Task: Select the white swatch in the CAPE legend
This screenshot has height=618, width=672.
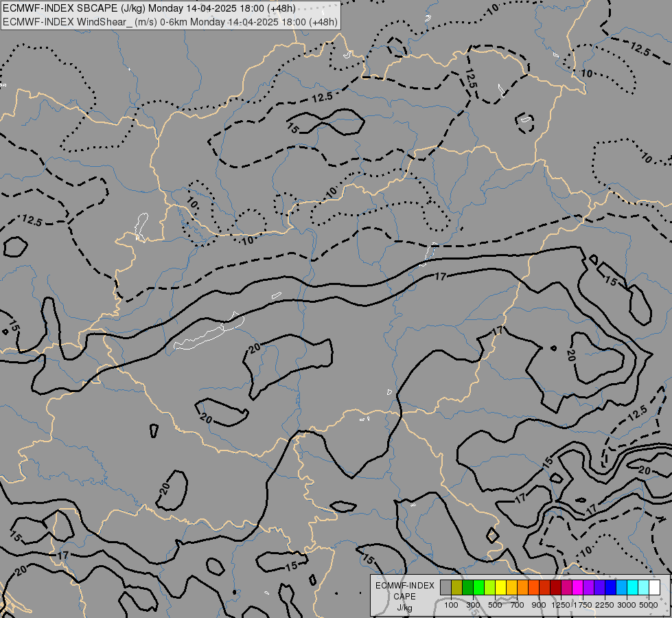Action: pos(654,588)
